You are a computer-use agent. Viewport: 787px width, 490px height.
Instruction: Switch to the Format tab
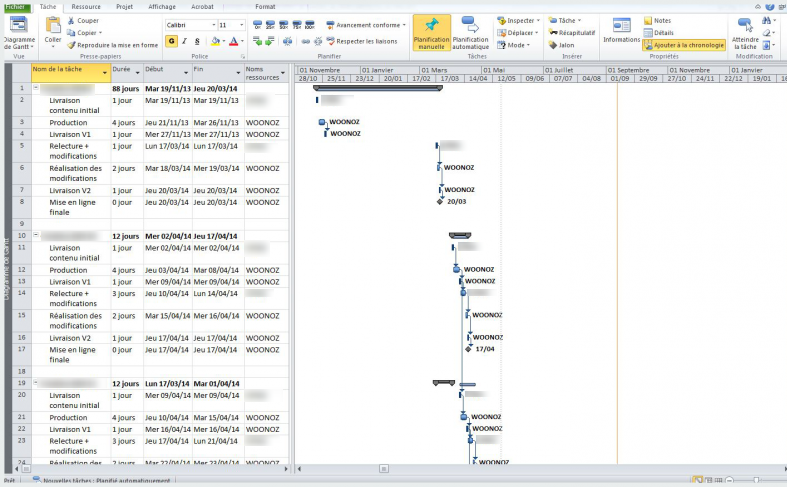click(265, 7)
